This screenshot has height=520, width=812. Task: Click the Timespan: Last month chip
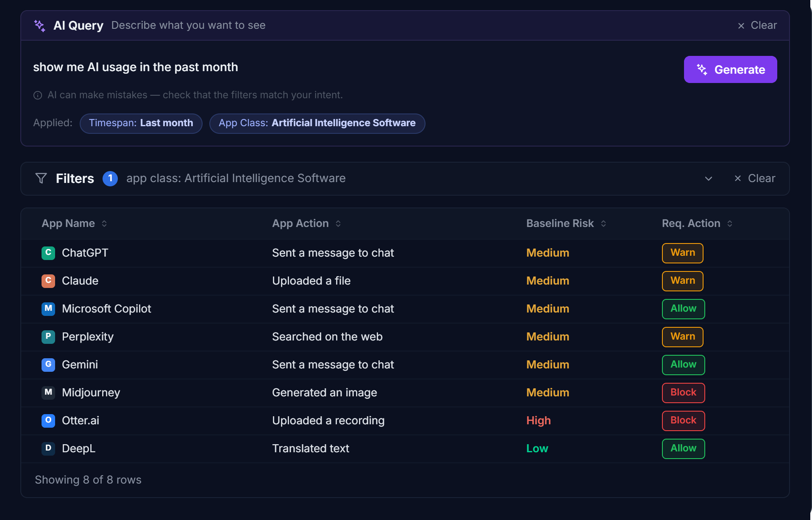click(x=141, y=123)
